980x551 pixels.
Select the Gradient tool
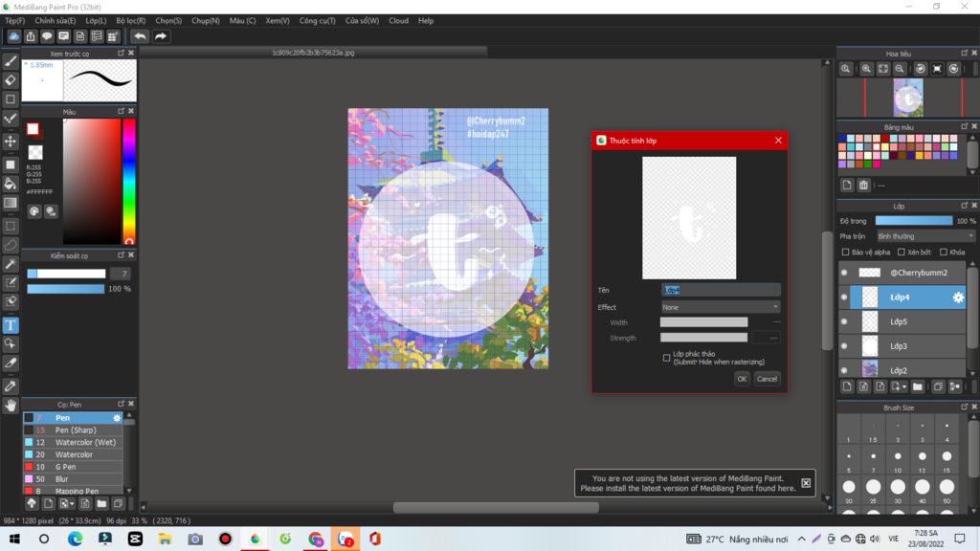click(11, 203)
